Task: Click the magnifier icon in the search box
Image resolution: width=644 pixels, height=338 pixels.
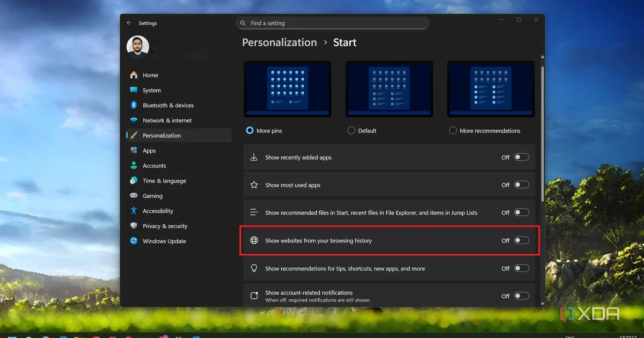Action: coord(243,23)
